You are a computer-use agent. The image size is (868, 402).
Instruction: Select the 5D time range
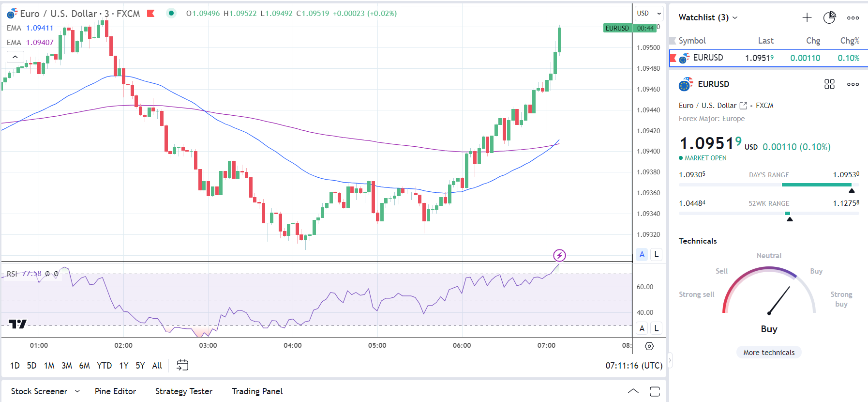tap(31, 366)
